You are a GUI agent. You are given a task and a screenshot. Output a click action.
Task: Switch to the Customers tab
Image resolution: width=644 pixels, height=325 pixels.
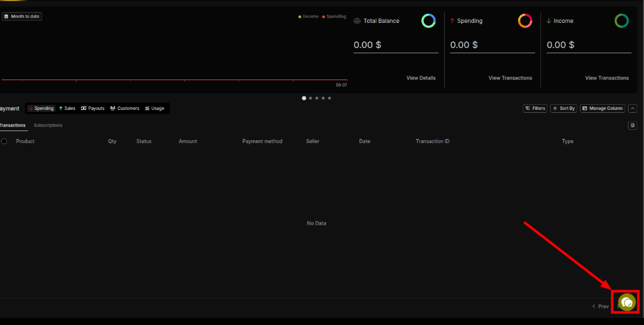coord(125,108)
